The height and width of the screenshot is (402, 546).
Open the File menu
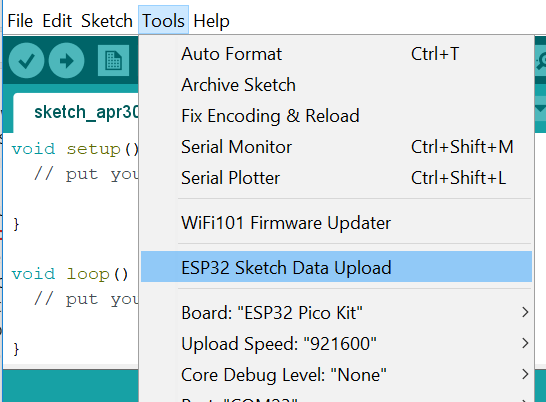pyautogui.click(x=20, y=21)
